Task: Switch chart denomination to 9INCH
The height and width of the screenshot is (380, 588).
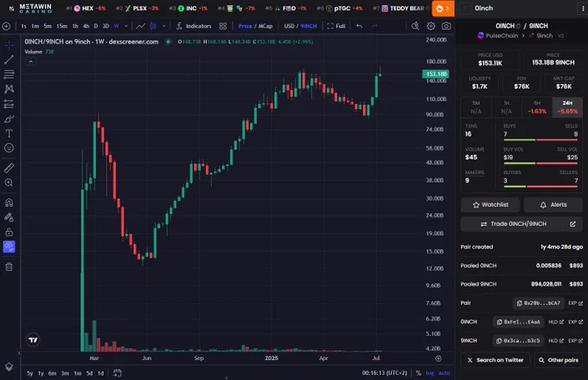Action: pos(309,26)
